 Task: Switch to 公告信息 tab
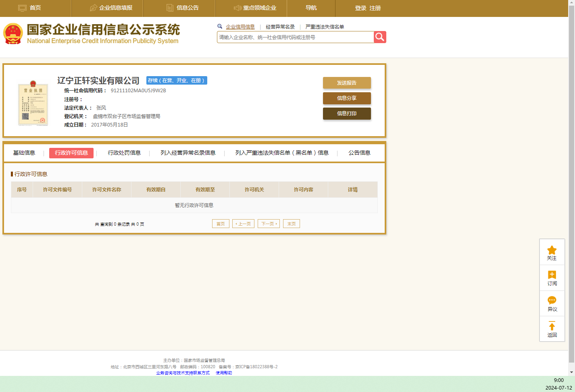tap(359, 153)
